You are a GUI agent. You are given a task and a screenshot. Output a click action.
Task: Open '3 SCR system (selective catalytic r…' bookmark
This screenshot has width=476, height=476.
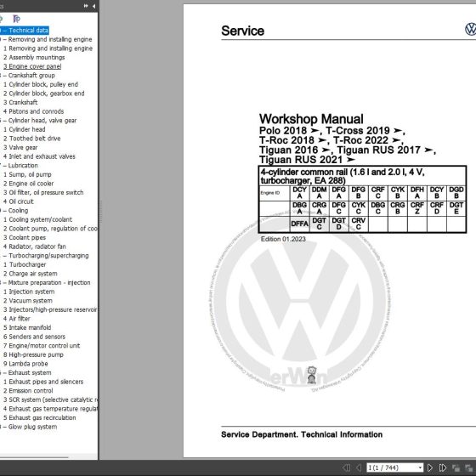click(x=50, y=399)
